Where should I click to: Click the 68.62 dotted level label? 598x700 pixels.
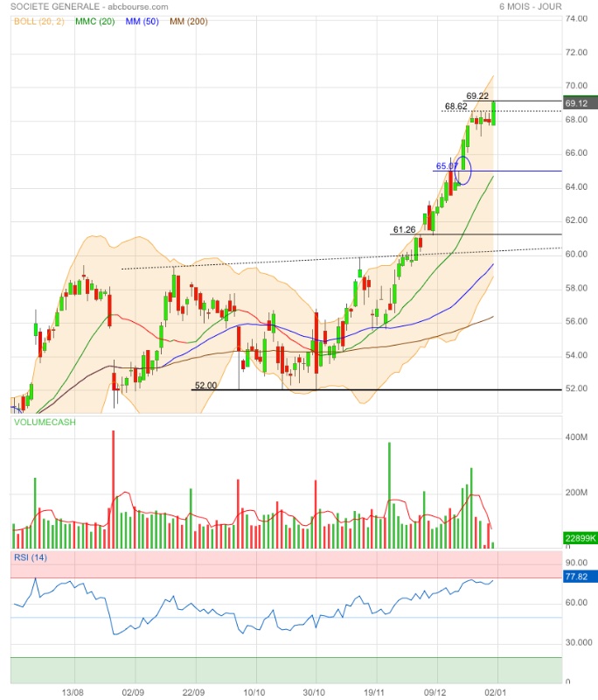(x=455, y=106)
